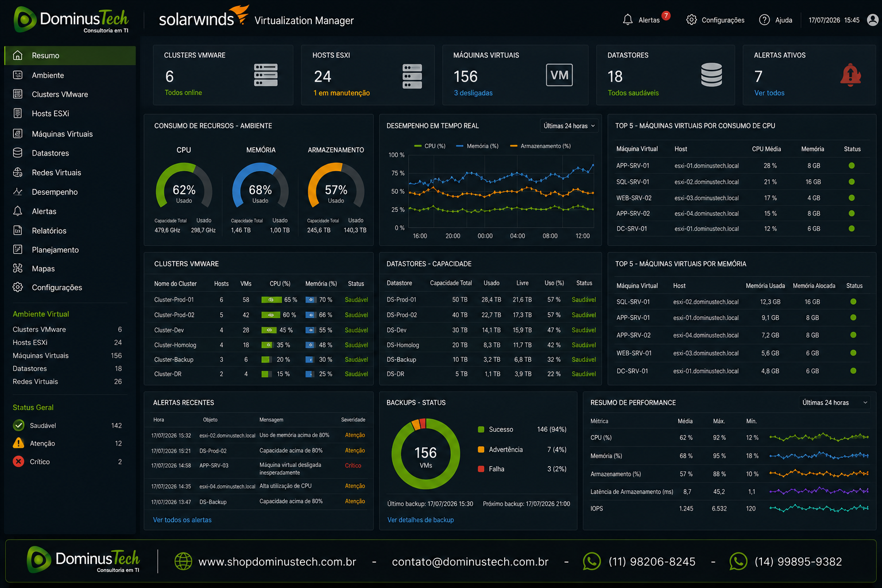Image resolution: width=882 pixels, height=588 pixels.
Task: Follow the Ver detalhes de backup link
Action: point(420,520)
